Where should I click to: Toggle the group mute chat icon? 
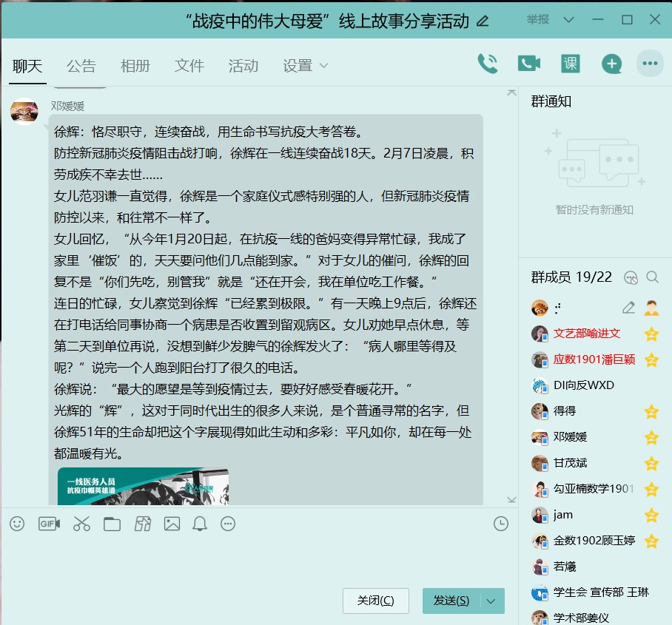click(x=631, y=277)
